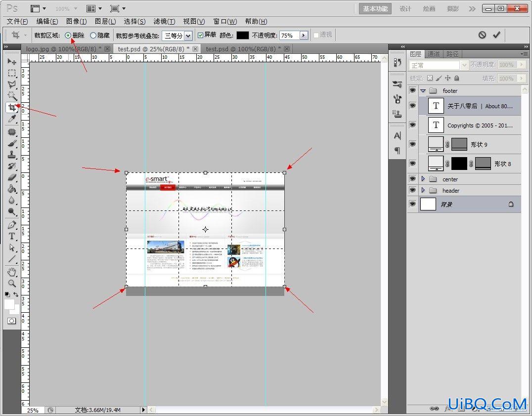The image size is (532, 416).
Task: Select the Hand tool
Action: [x=12, y=272]
